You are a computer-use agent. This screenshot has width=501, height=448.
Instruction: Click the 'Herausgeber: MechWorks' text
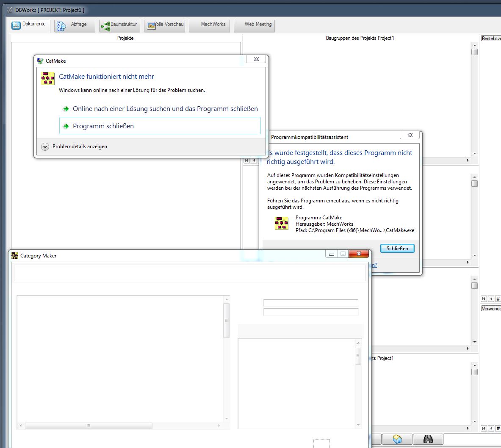coord(324,224)
